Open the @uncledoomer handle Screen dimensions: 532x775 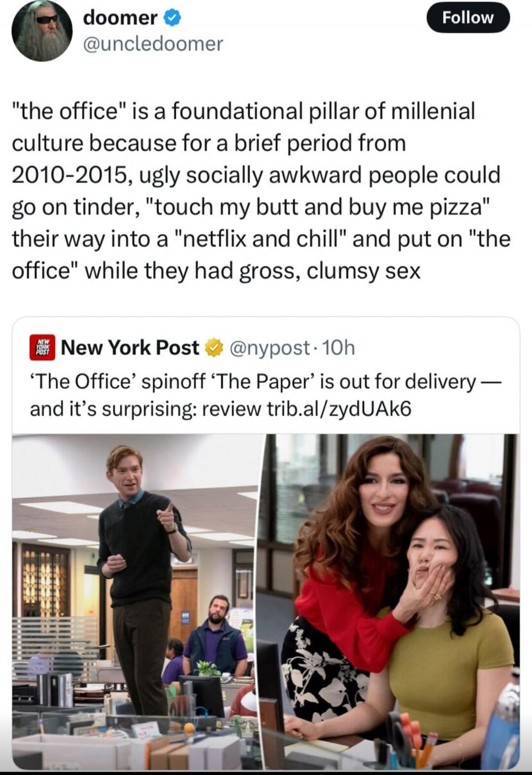click(153, 44)
